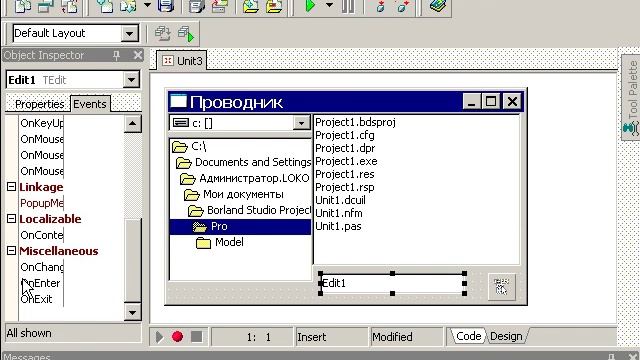Select the Pro folder

point(240,227)
